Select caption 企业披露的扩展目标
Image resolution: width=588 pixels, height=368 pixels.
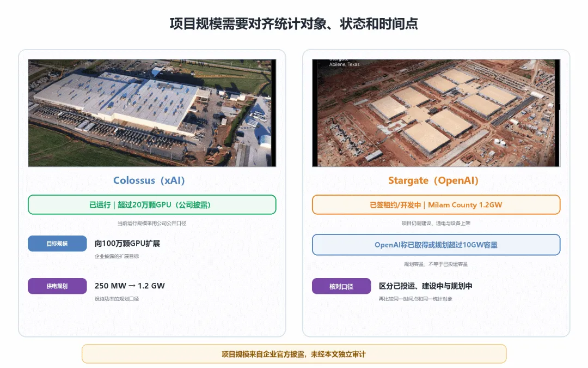(x=117, y=256)
